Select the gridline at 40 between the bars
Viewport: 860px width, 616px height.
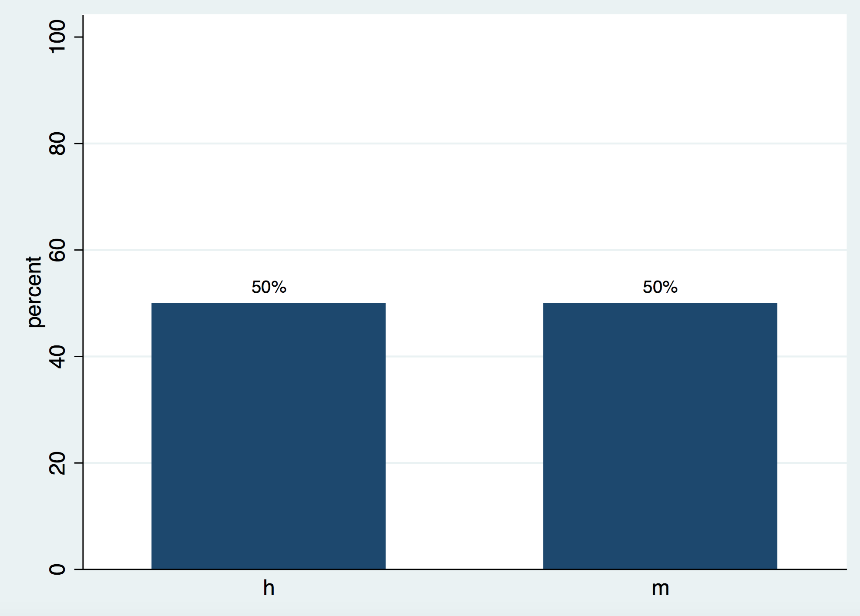tap(464, 356)
